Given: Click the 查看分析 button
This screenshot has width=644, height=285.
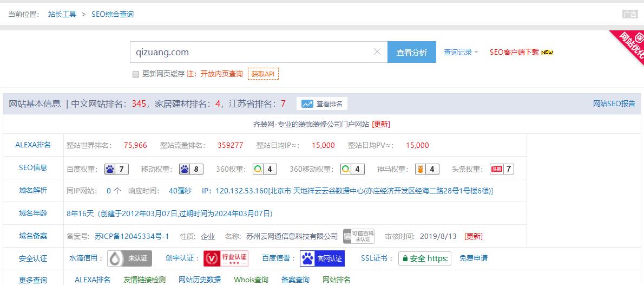Looking at the screenshot, I should click(411, 52).
